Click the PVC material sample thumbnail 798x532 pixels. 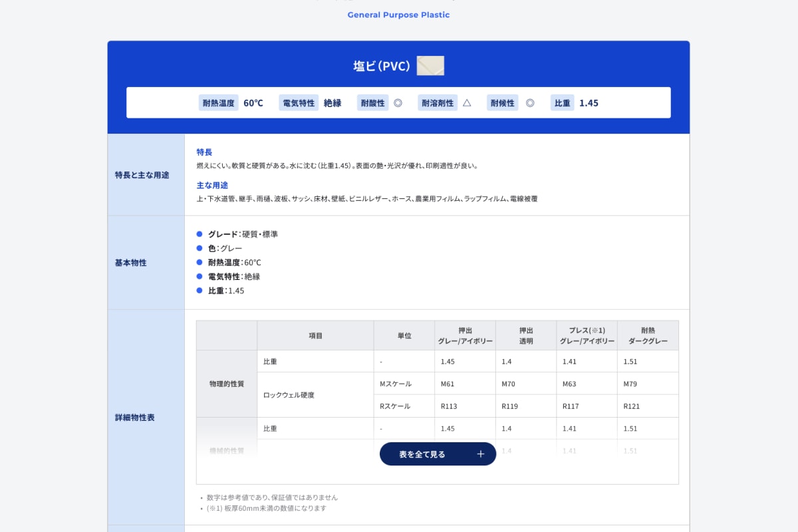430,66
